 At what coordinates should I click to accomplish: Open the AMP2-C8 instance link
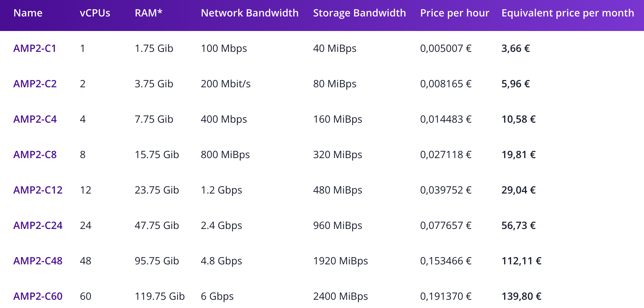(x=35, y=155)
